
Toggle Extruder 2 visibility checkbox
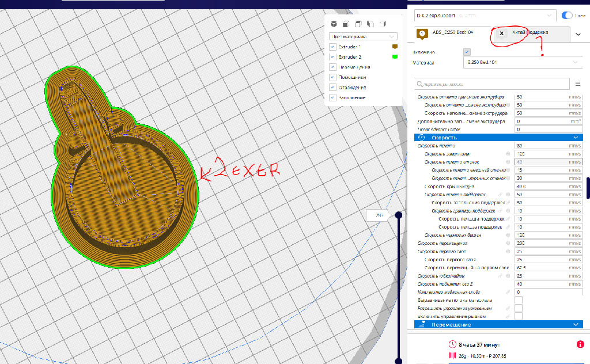point(332,57)
